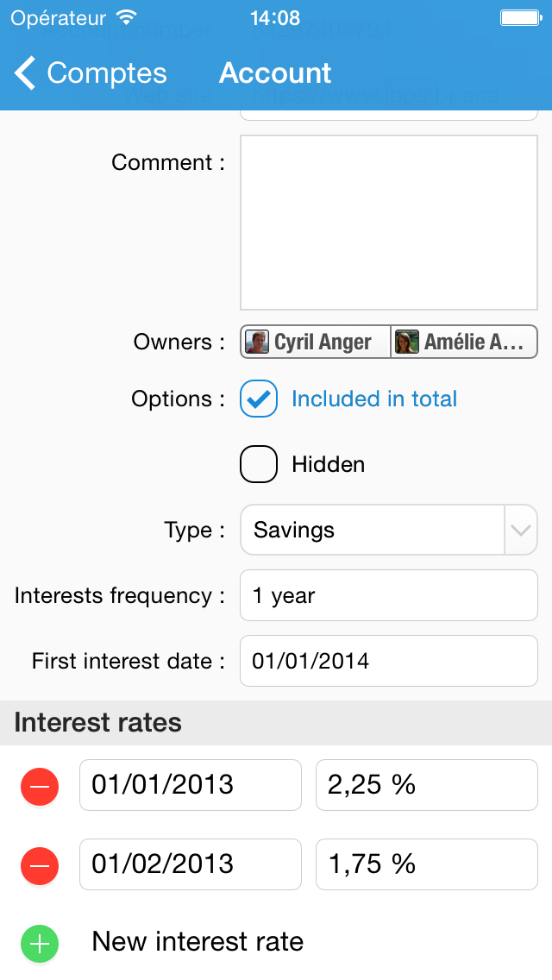Image resolution: width=552 pixels, height=980 pixels.
Task: Tap the green plus add icon
Action: pyautogui.click(x=39, y=943)
